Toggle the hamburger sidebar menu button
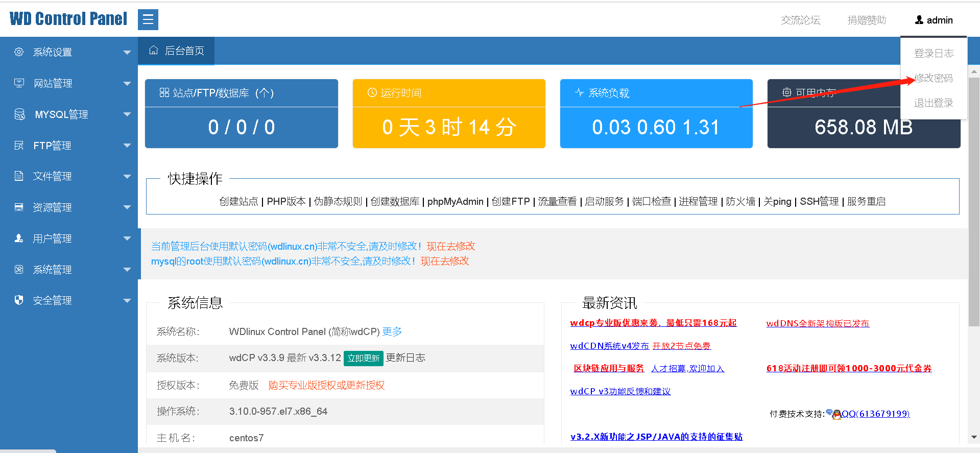Viewport: 980px width, 453px height. (148, 19)
